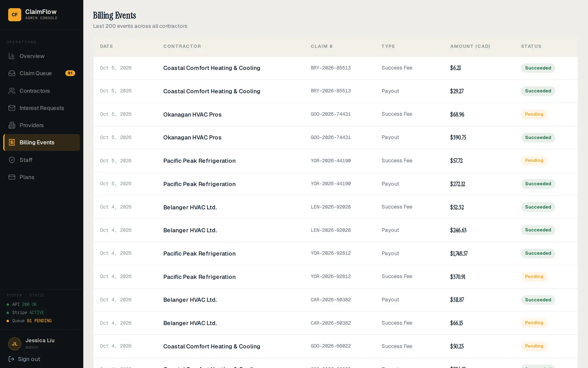588x368 pixels.
Task: Click the Status column header
Action: pos(531,46)
